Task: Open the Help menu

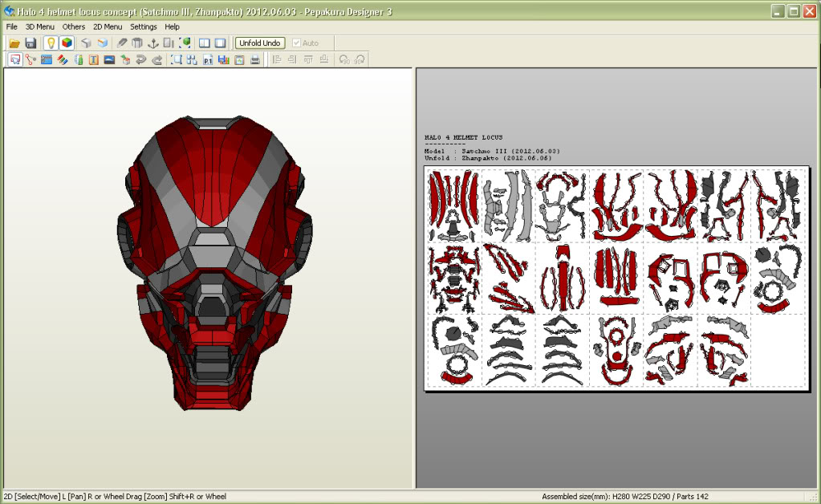Action: [173, 26]
